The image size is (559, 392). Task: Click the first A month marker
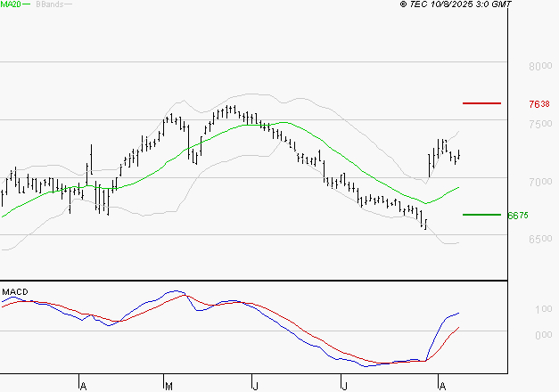tap(83, 387)
